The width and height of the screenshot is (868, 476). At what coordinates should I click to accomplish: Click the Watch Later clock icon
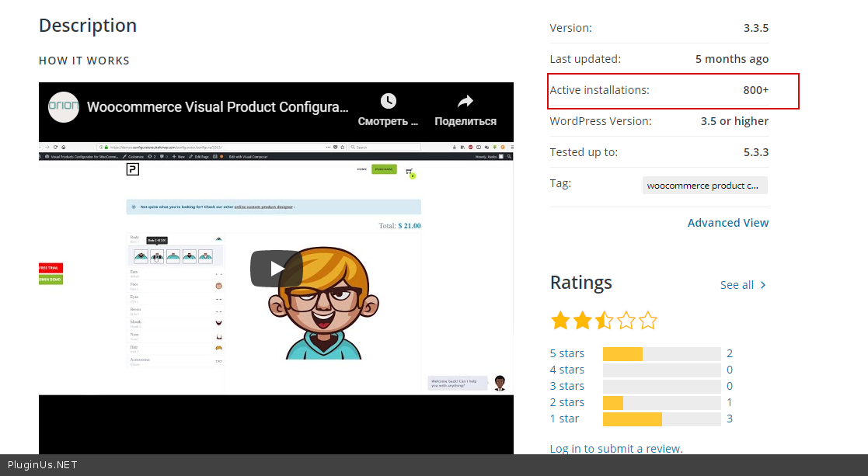pos(388,102)
